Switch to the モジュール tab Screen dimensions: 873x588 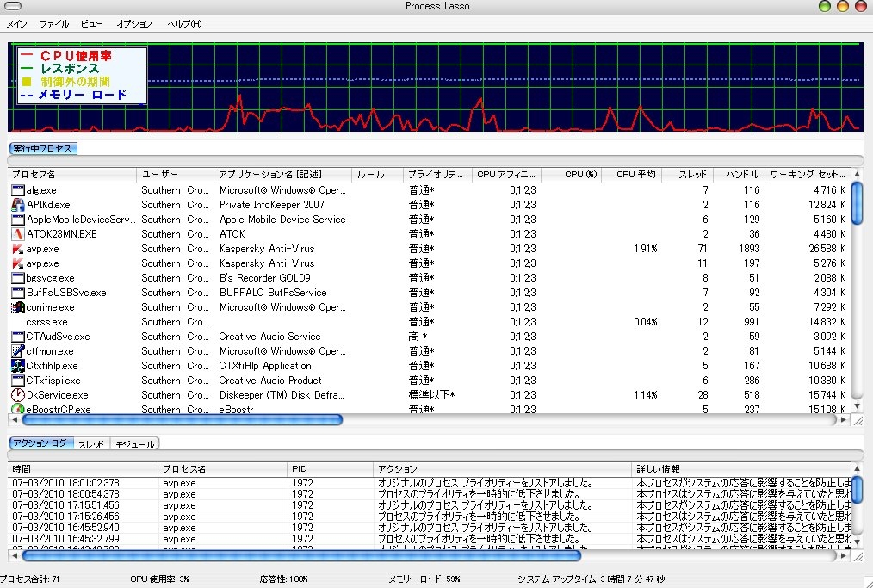[135, 444]
